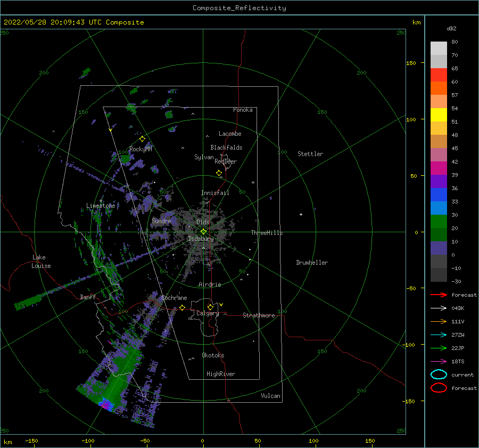Viewport: 479px width, 448px height.
Task: Click the Vulcan town label
Action: [x=270, y=396]
